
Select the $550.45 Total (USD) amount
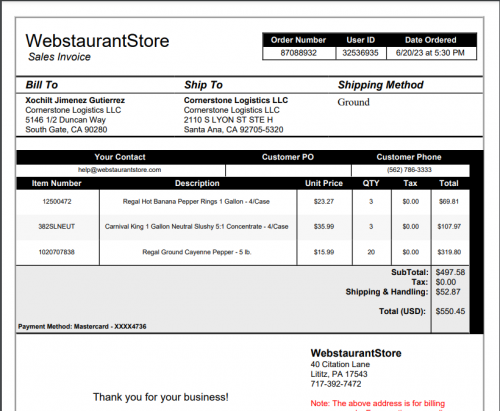pyautogui.click(x=450, y=311)
